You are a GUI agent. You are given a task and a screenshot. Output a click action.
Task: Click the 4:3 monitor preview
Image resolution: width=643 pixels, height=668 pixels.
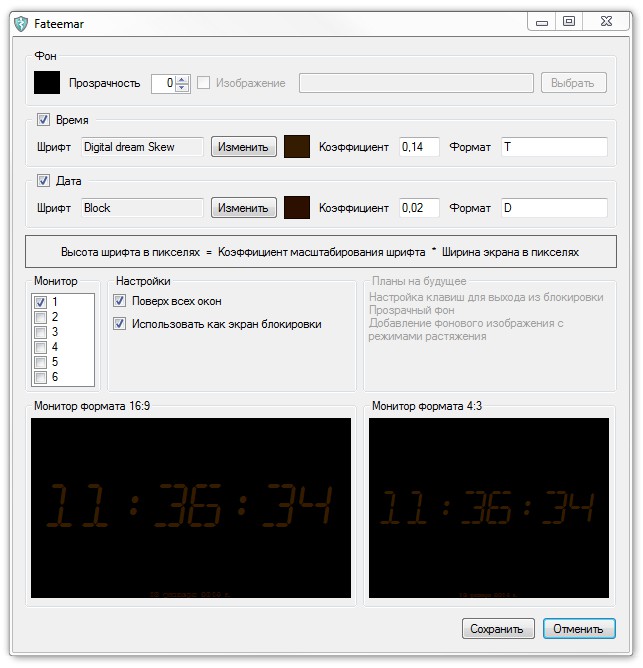489,508
